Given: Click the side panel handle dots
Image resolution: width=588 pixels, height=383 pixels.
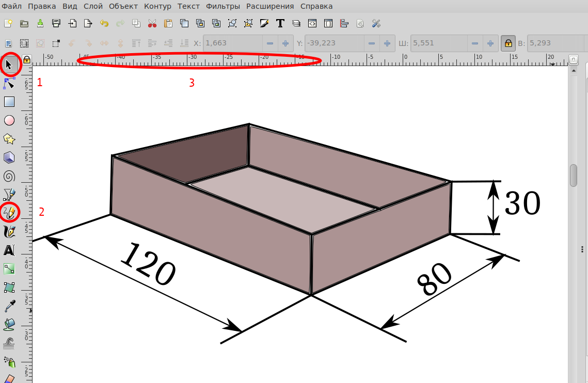Looking at the screenshot, I should [582, 249].
